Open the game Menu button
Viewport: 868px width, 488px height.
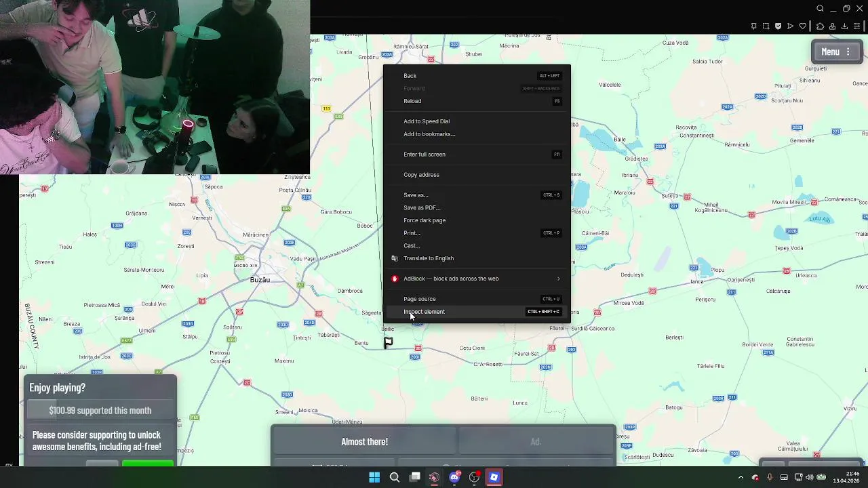835,52
